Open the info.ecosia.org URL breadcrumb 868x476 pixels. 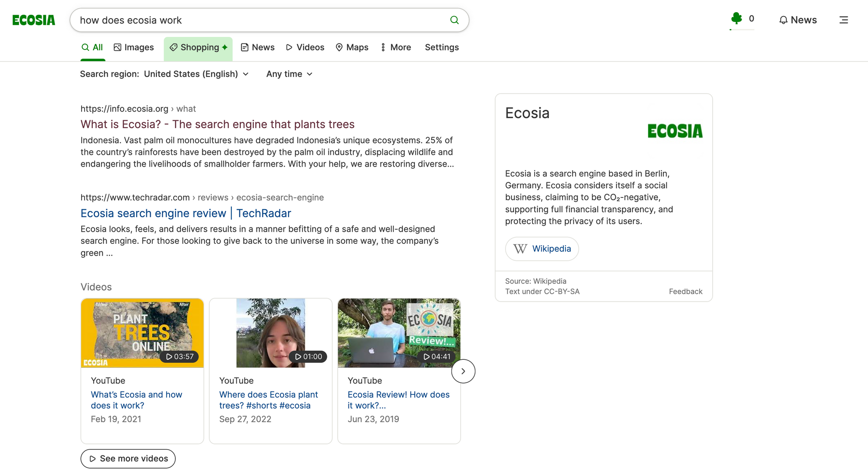click(x=138, y=109)
